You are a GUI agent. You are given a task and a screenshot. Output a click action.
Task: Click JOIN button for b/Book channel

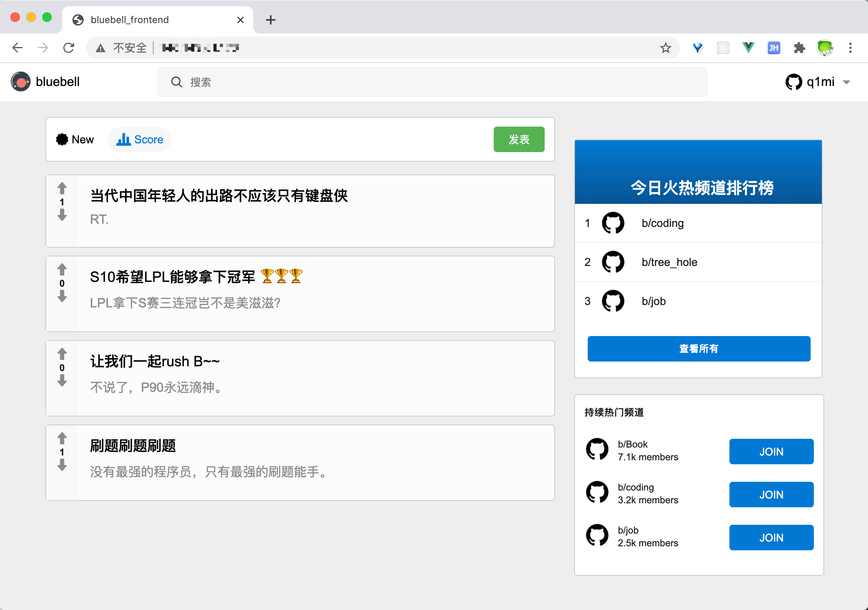pyautogui.click(x=772, y=452)
